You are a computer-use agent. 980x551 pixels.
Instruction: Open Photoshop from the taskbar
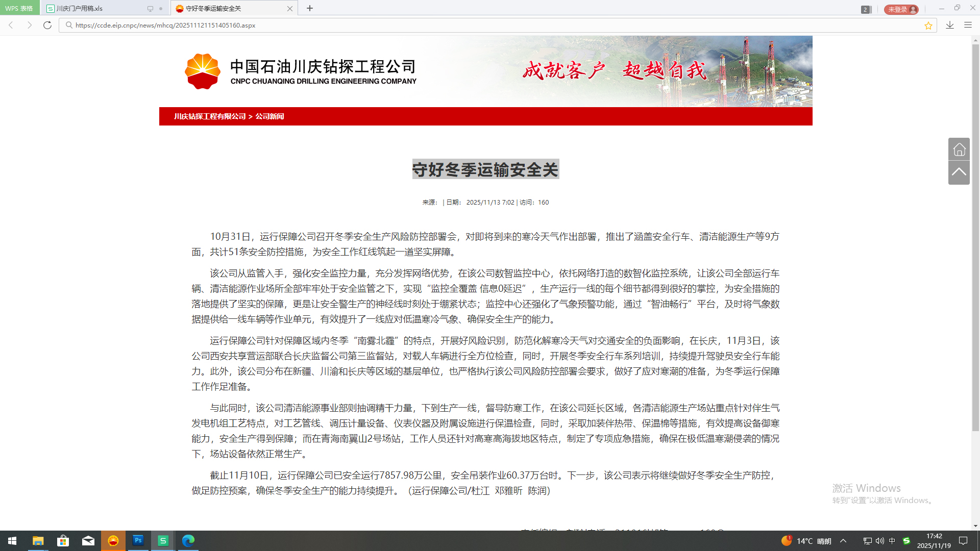click(138, 540)
